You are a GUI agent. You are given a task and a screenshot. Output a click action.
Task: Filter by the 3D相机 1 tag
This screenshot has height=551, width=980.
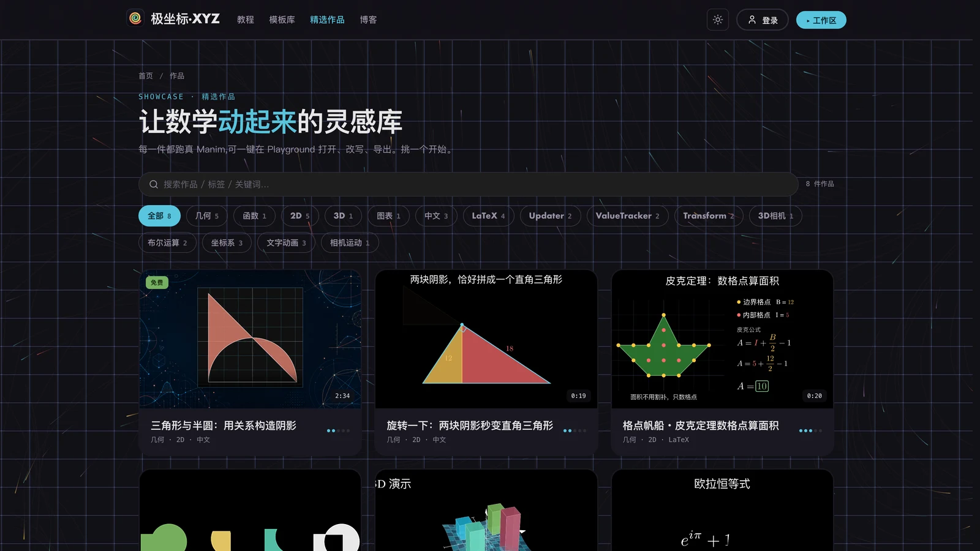click(775, 216)
